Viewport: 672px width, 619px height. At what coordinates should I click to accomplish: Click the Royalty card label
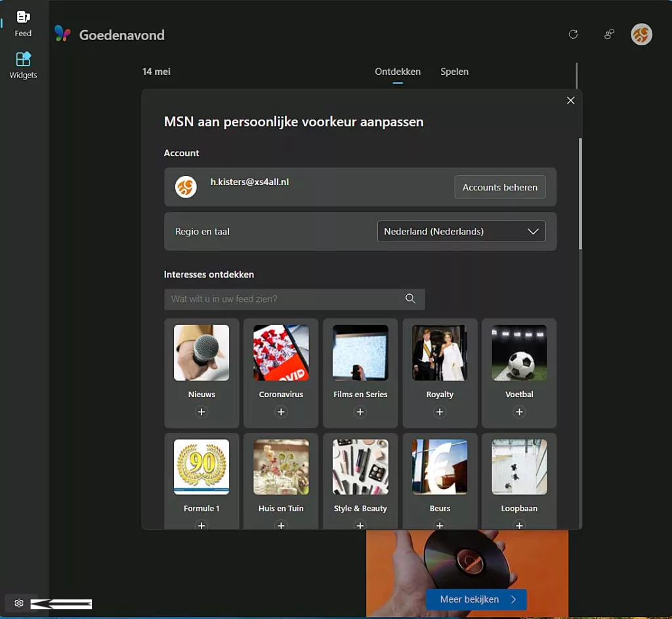pyautogui.click(x=440, y=395)
